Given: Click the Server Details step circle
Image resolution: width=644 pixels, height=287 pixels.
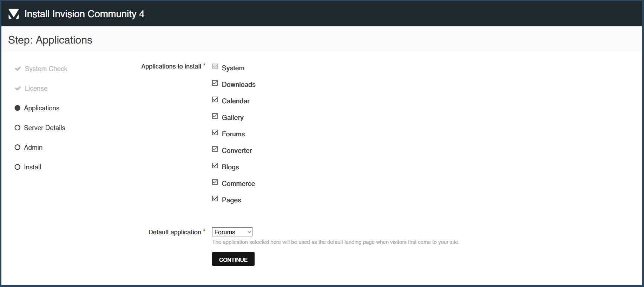Looking at the screenshot, I should [18, 128].
